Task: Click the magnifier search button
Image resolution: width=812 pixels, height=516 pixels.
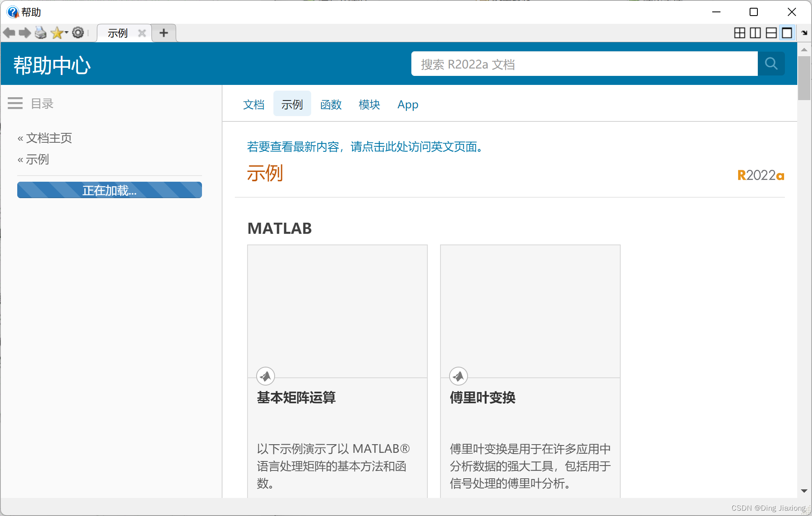Action: coord(771,64)
